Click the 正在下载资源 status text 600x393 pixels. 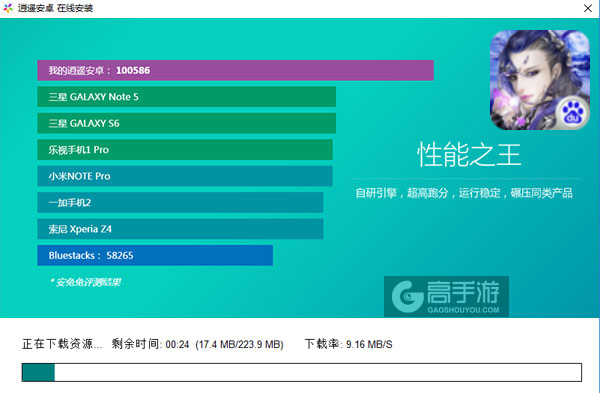click(x=62, y=344)
